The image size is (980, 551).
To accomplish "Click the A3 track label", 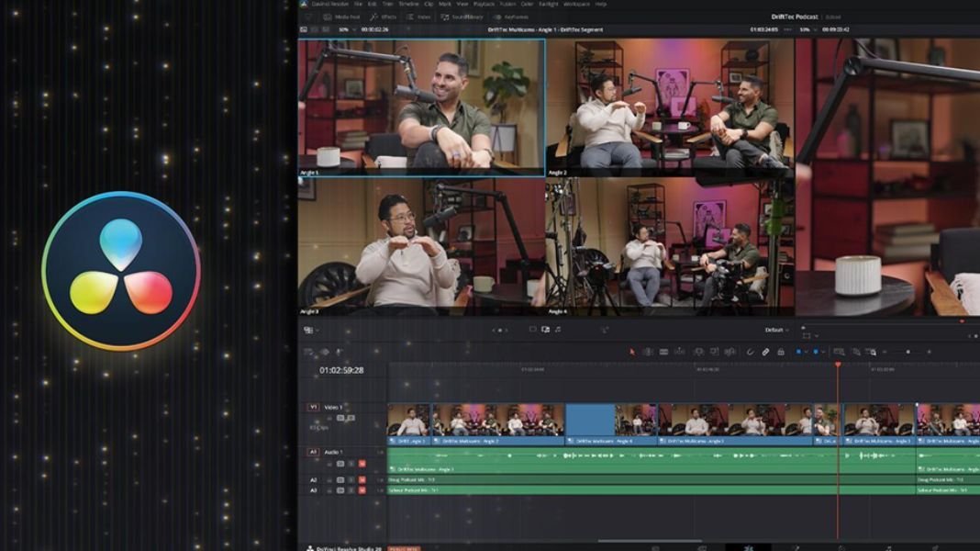I will coord(313,490).
